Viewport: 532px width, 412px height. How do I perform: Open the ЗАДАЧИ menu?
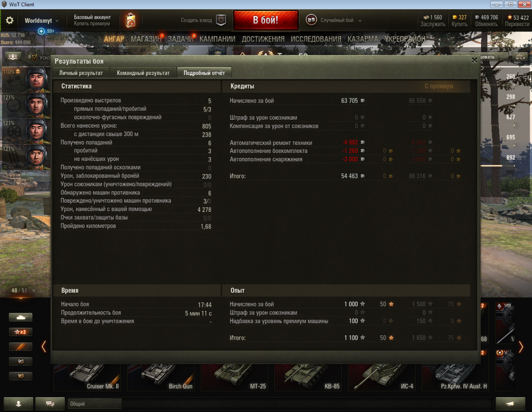coord(181,39)
